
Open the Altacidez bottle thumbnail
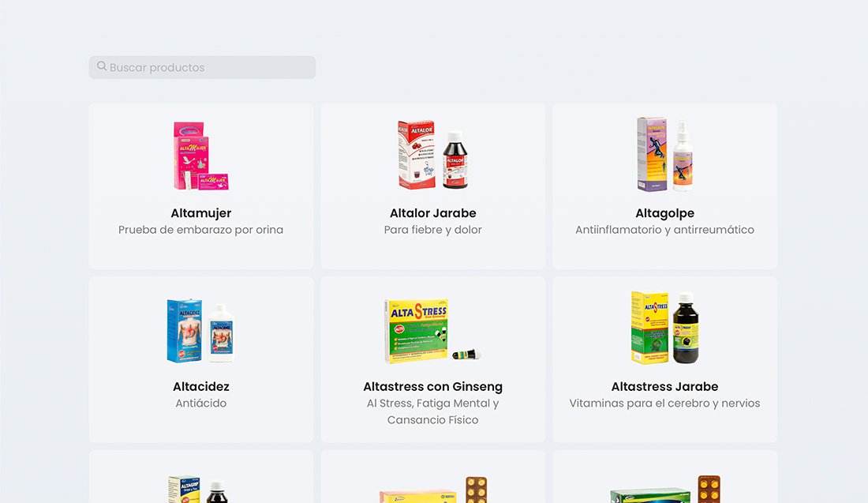click(x=201, y=331)
